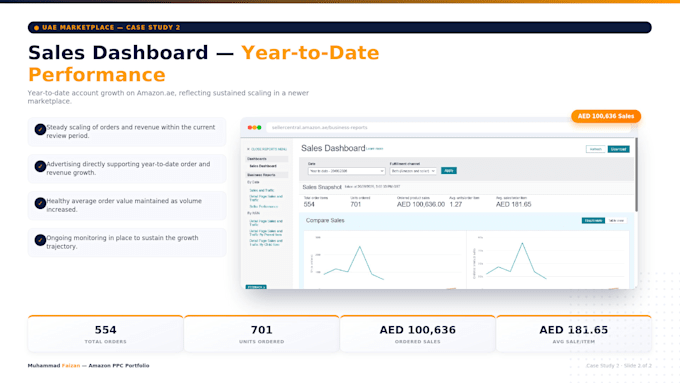Click checkmark icon beside 'Healthy average order value'
Screen dimensions: 680x383
[40, 203]
